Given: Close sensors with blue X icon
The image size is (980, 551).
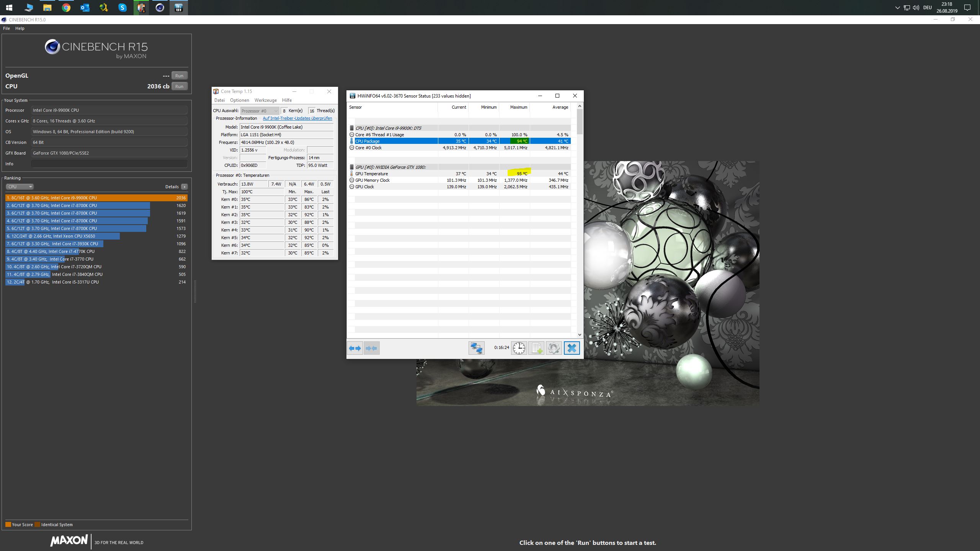Looking at the screenshot, I should (572, 348).
